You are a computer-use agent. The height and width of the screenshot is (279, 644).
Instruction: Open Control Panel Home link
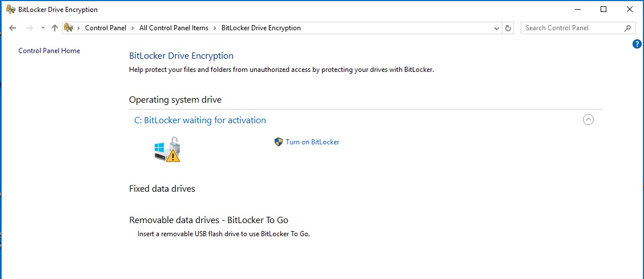[x=49, y=51]
